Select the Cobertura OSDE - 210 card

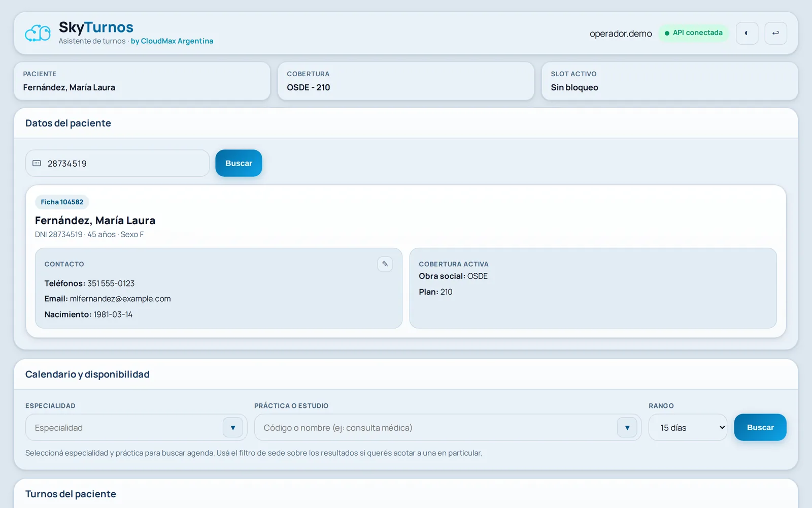(406, 81)
